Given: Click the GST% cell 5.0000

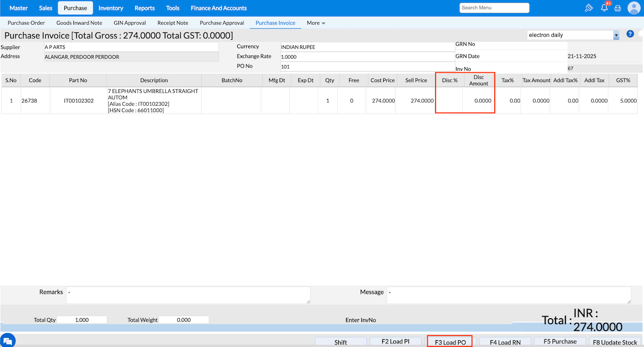Looking at the screenshot, I should click(623, 100).
